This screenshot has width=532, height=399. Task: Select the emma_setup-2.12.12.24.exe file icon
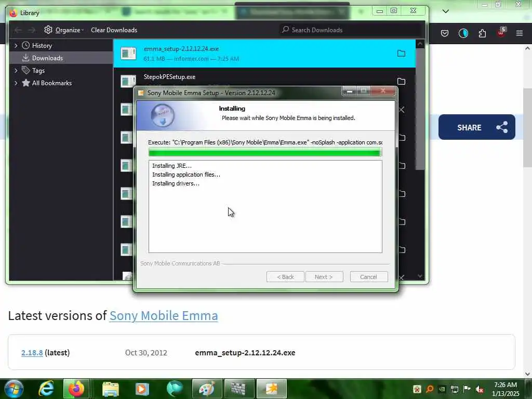(128, 54)
